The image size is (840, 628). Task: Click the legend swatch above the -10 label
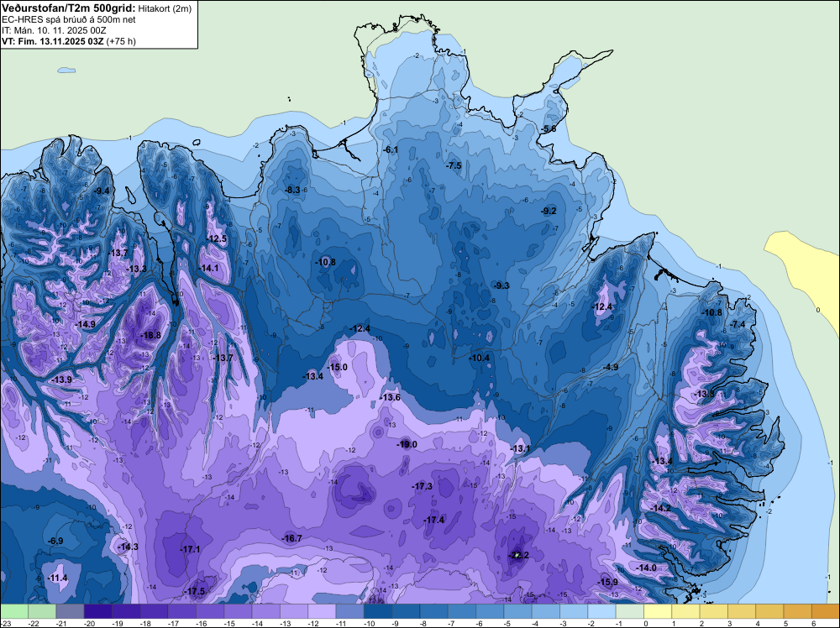(378, 611)
